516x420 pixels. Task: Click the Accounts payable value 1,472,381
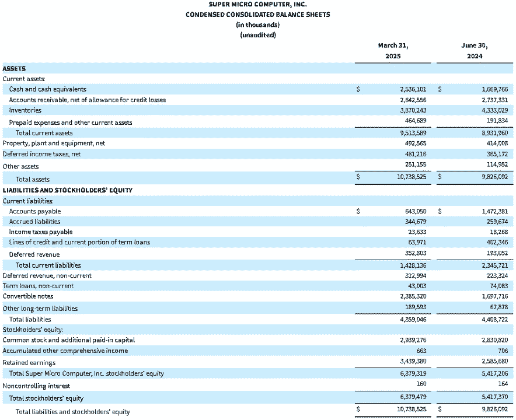[x=495, y=211]
